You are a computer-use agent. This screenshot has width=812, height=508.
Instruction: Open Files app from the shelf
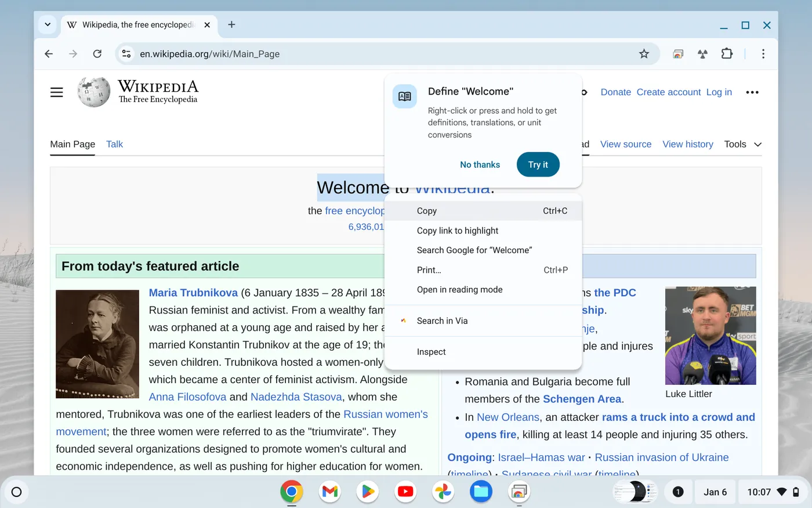481,492
